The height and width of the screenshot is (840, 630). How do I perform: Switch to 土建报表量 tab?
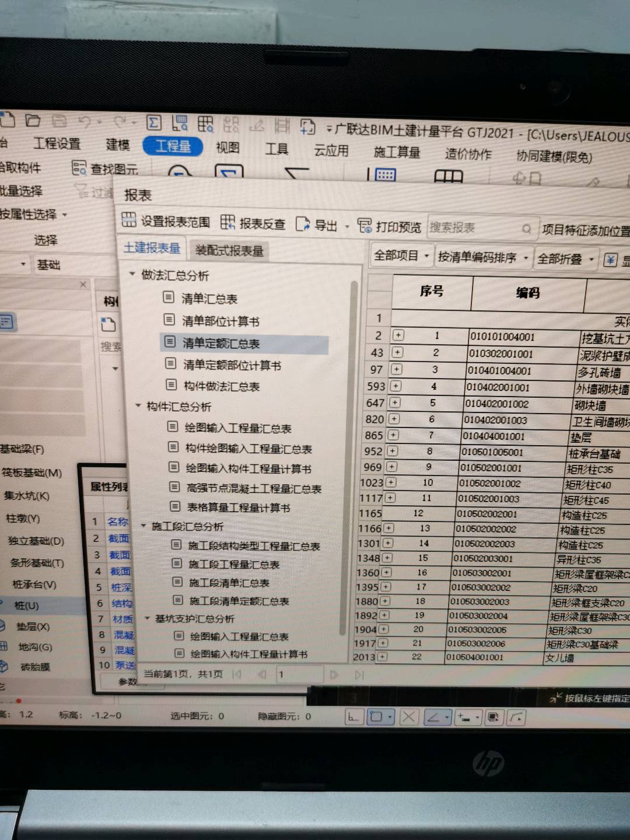click(152, 248)
